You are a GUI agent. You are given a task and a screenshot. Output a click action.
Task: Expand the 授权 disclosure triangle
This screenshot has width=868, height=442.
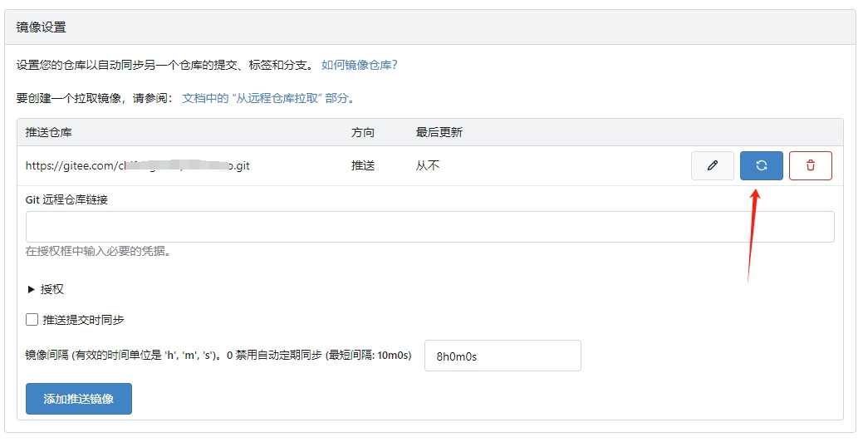32,289
